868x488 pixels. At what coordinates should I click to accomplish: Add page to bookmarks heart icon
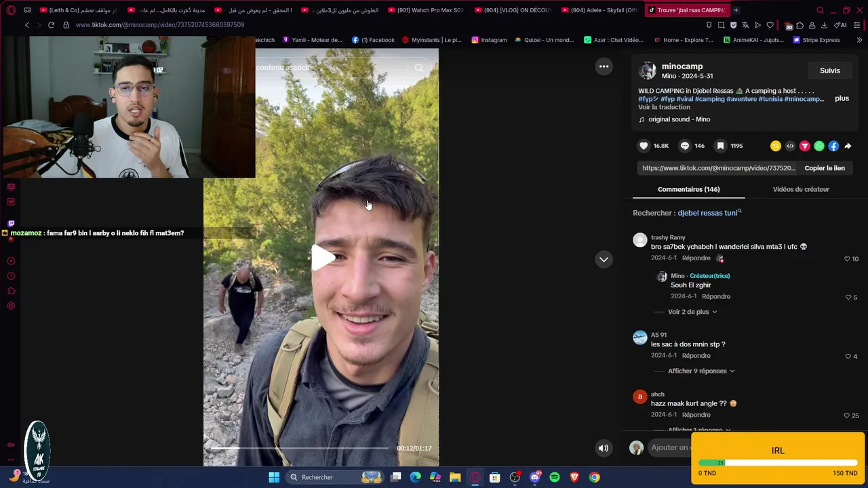(770, 25)
